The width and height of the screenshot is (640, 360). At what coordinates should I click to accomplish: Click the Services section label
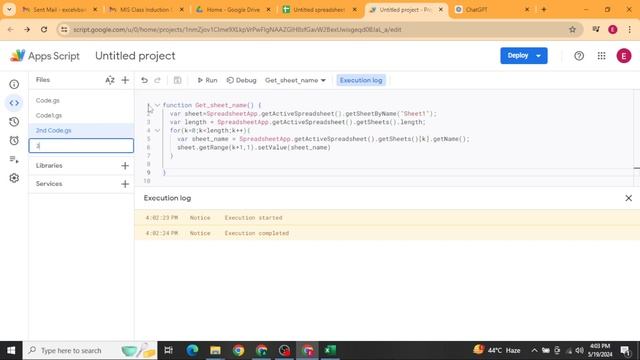coord(49,184)
